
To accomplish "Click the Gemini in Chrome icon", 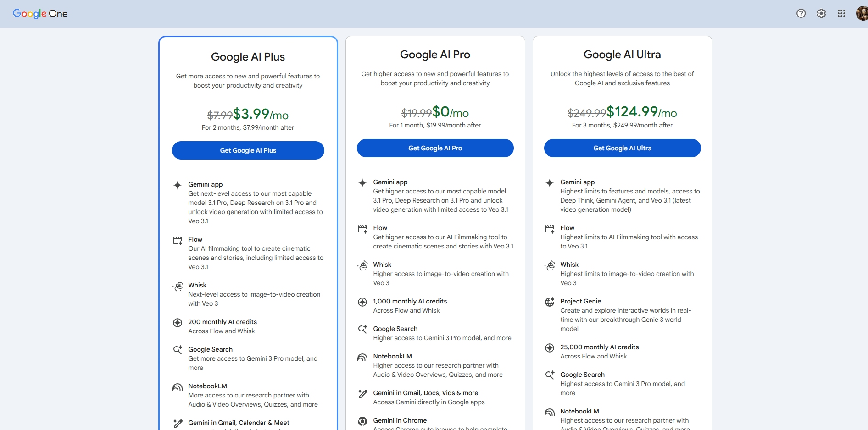I will point(362,421).
